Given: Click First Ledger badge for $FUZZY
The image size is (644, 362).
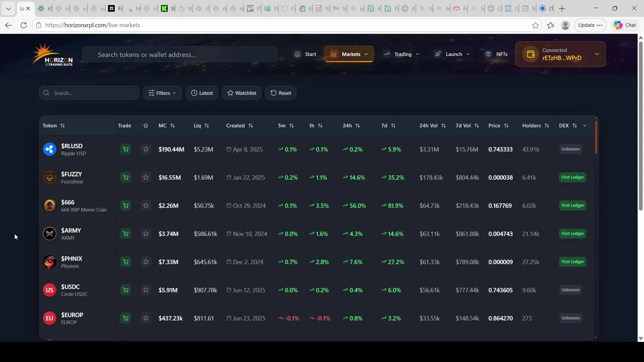Looking at the screenshot, I should tap(573, 177).
